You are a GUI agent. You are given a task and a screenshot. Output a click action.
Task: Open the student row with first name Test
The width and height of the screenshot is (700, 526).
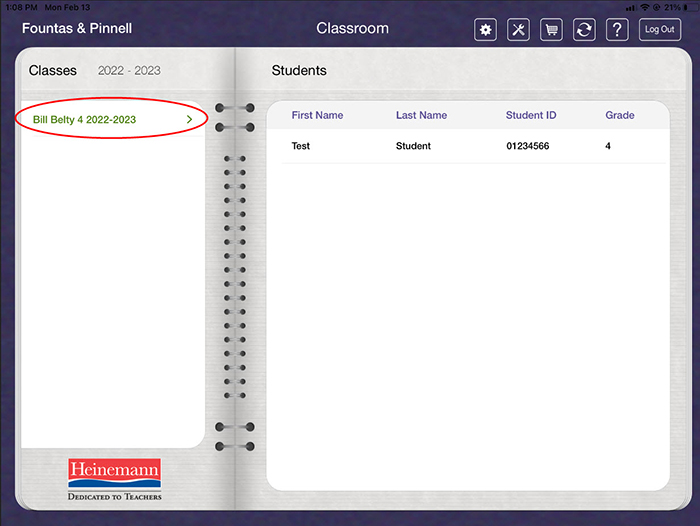301,146
